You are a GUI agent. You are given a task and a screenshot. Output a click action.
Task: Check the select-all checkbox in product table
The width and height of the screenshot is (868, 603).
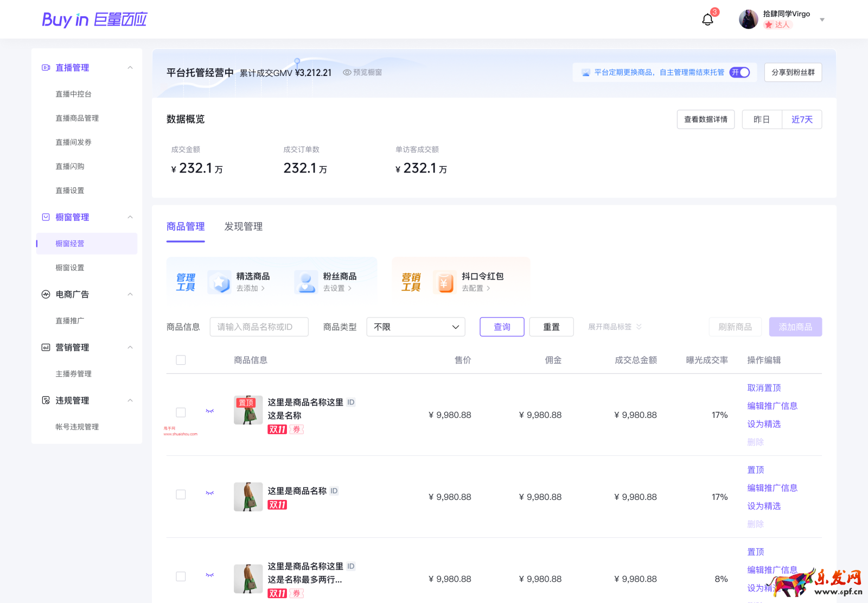(181, 359)
